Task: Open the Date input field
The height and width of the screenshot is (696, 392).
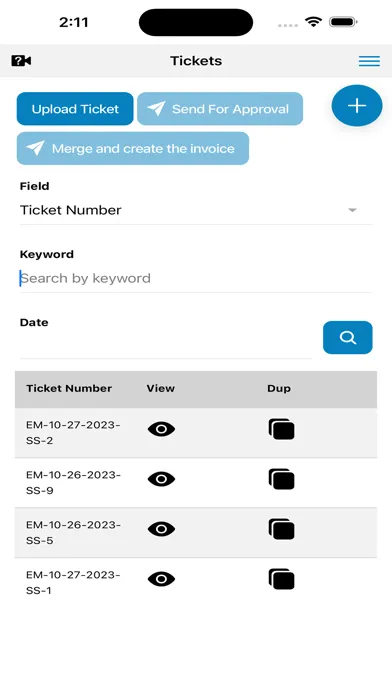Action: (166, 345)
